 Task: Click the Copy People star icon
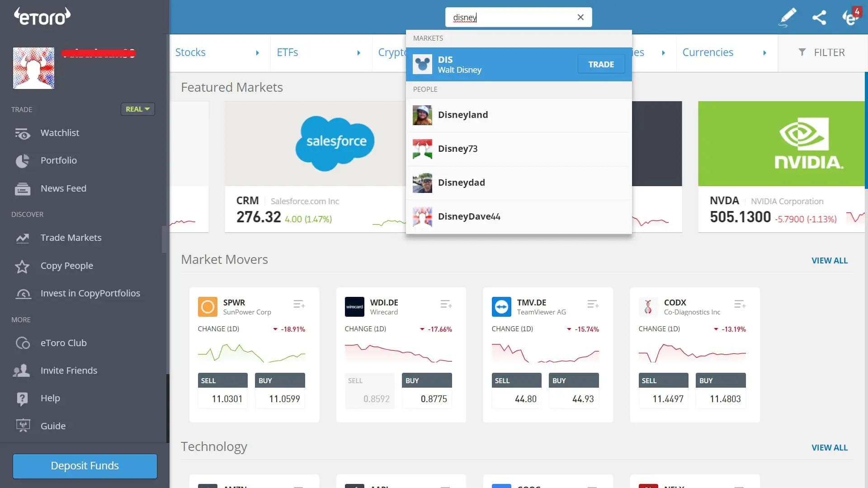[x=22, y=266]
